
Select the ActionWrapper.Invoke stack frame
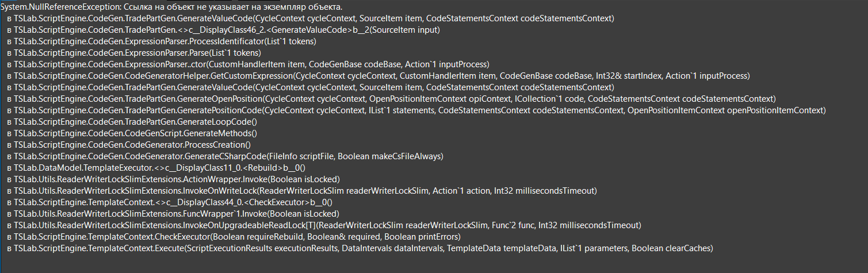coord(173,179)
